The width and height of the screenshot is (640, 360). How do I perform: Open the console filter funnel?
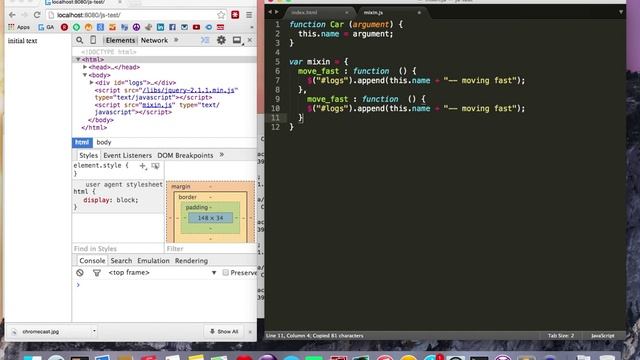[x=97, y=273]
